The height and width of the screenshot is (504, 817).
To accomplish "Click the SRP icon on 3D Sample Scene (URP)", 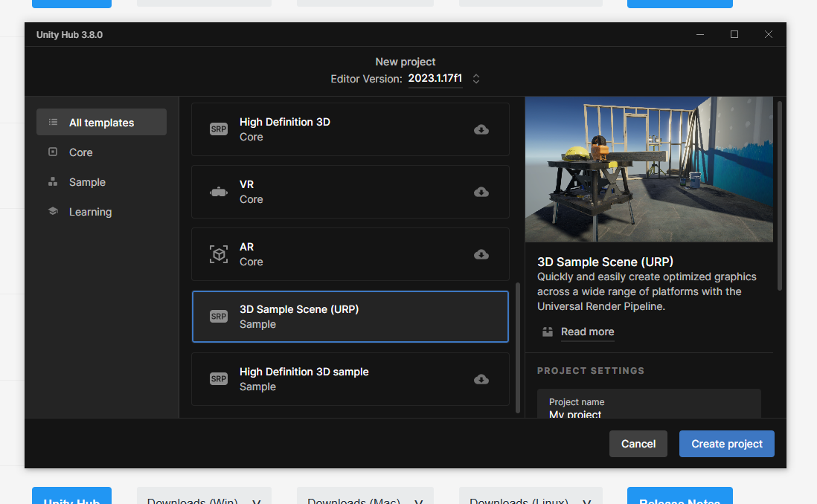I will pyautogui.click(x=218, y=317).
